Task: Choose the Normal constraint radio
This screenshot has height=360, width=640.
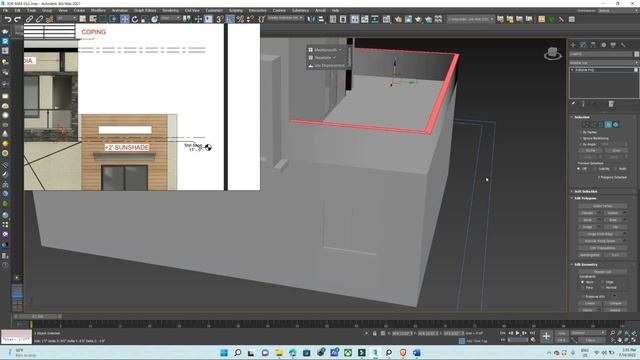Action: [x=602, y=288]
